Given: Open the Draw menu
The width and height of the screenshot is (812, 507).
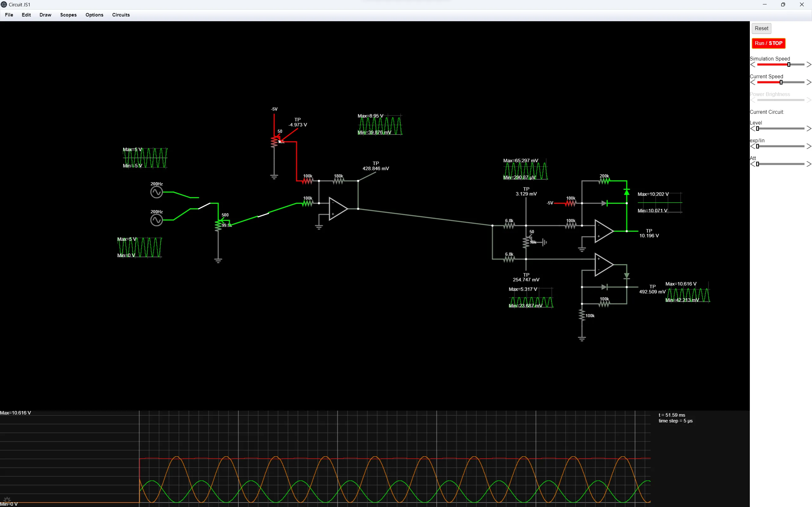Looking at the screenshot, I should point(45,15).
